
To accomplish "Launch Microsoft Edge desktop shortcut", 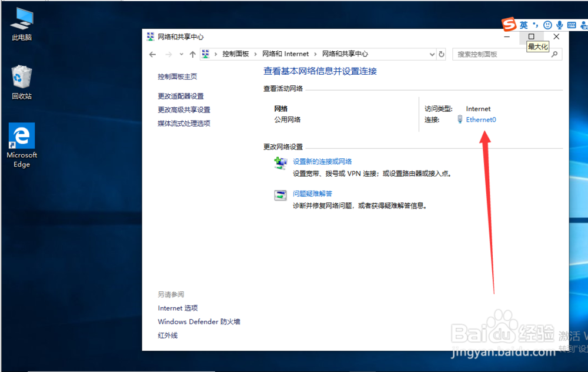I will [x=22, y=145].
